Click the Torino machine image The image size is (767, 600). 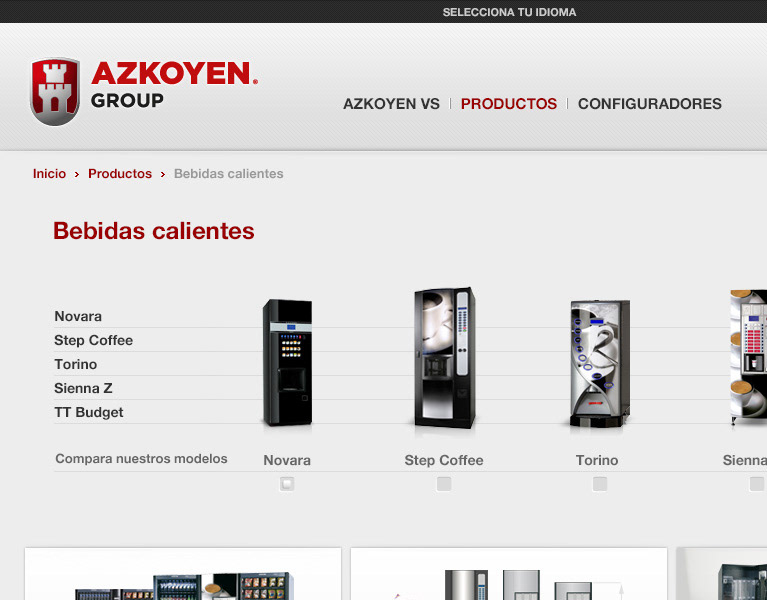click(600, 363)
